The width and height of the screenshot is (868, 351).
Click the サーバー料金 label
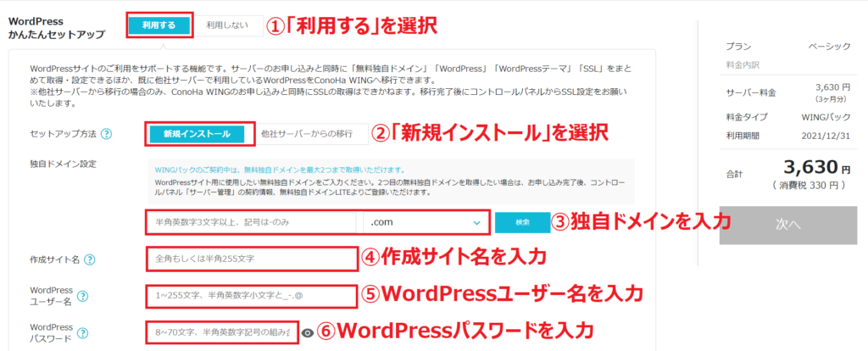pos(751,92)
